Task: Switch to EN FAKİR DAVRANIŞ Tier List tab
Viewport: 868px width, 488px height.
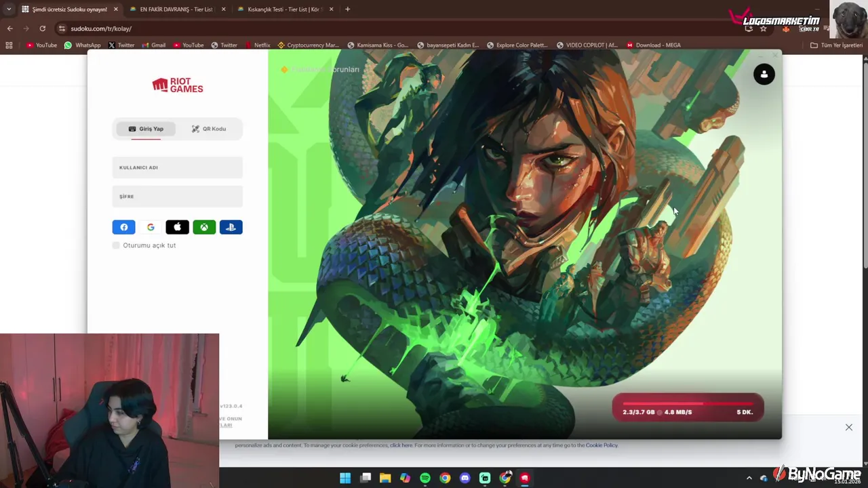Action: (176, 9)
